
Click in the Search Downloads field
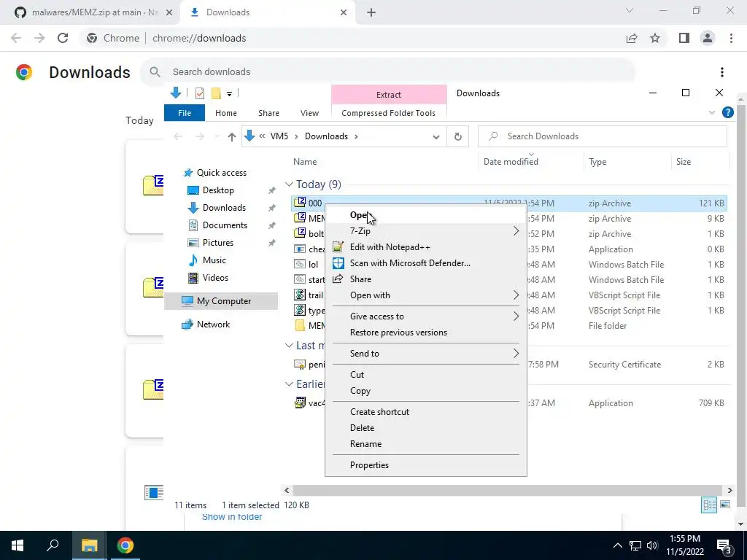pos(602,136)
